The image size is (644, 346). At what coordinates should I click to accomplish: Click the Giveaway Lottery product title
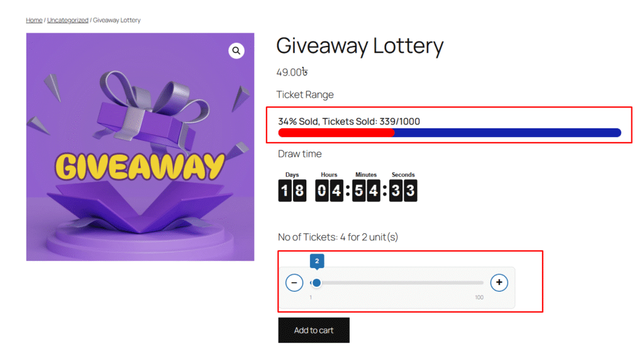[x=360, y=46]
